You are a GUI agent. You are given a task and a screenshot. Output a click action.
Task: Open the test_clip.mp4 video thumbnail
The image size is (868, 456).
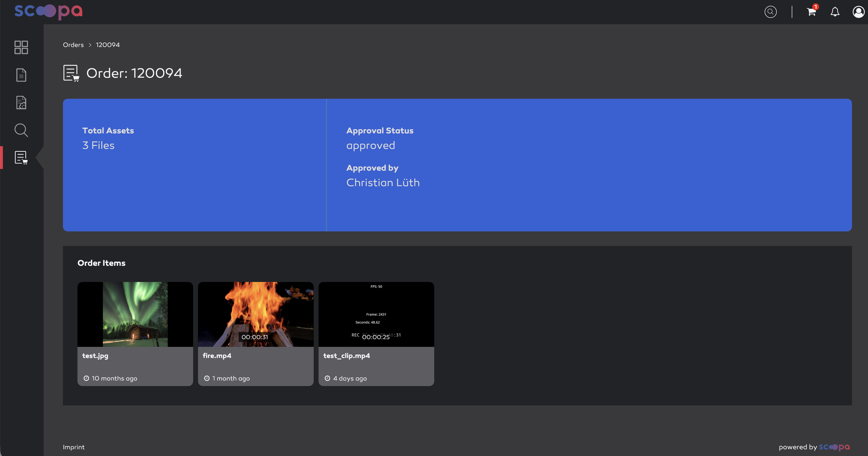(376, 314)
